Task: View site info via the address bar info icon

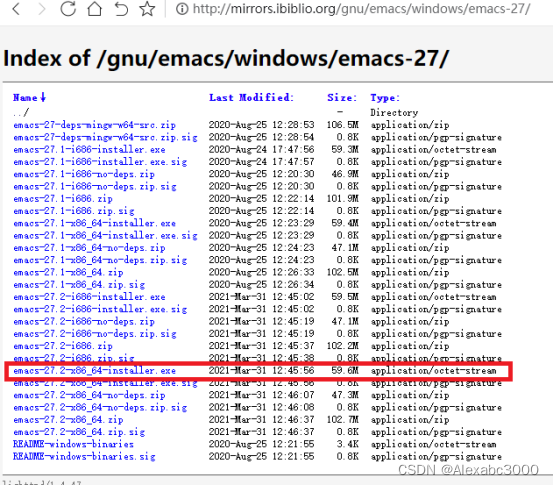Action: click(182, 9)
